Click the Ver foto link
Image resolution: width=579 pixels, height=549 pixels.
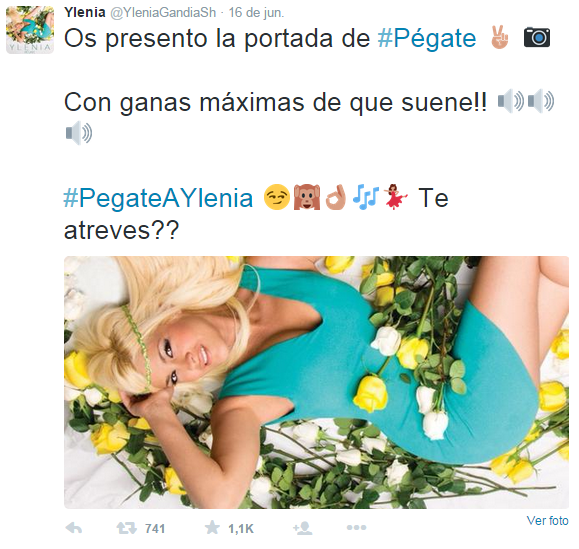(x=547, y=521)
